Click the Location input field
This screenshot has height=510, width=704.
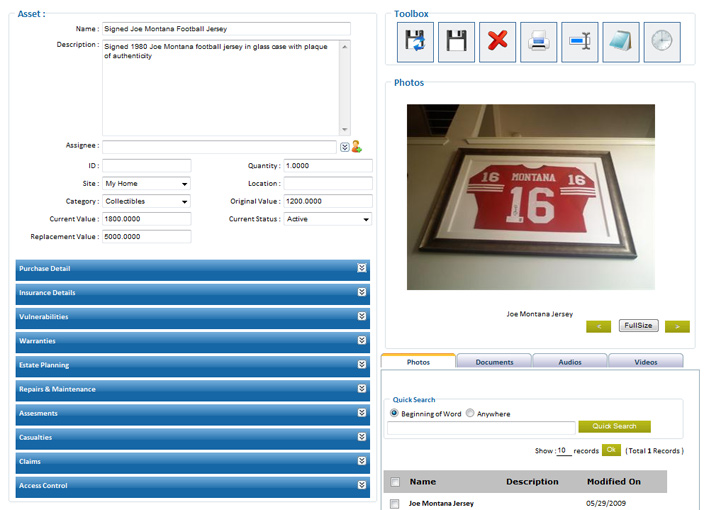(328, 184)
